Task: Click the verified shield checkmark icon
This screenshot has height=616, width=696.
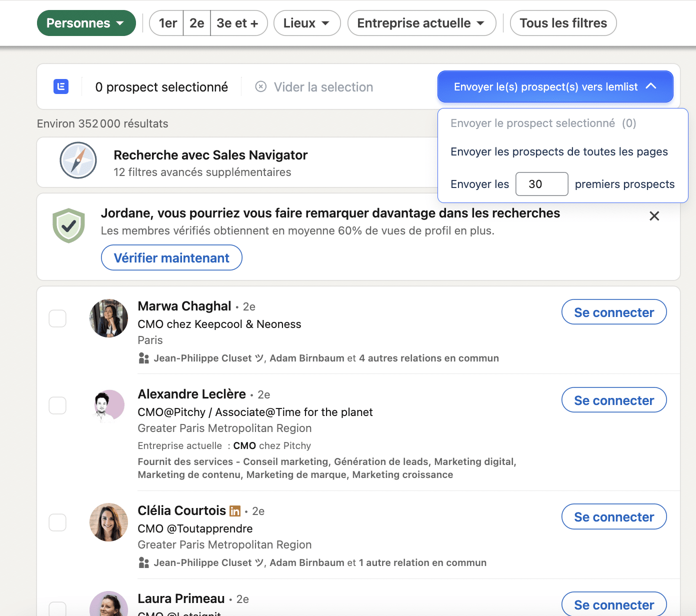Action: [68, 225]
